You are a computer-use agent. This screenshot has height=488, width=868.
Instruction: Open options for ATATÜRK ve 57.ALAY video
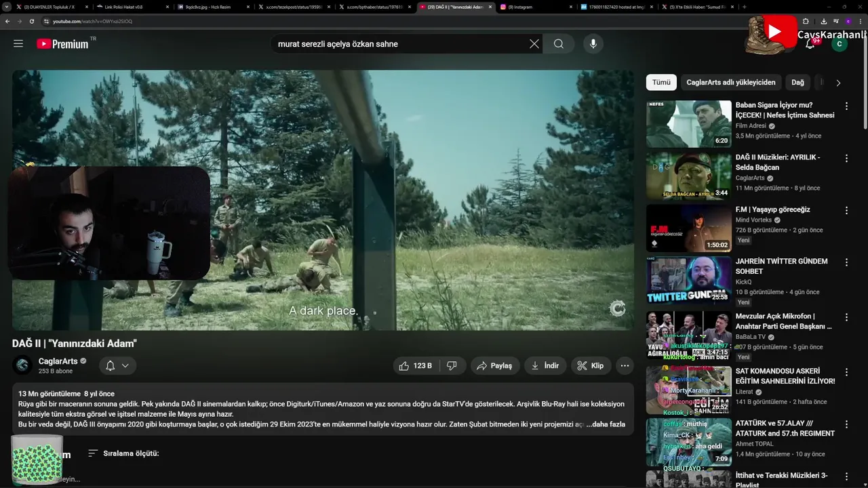(846, 424)
